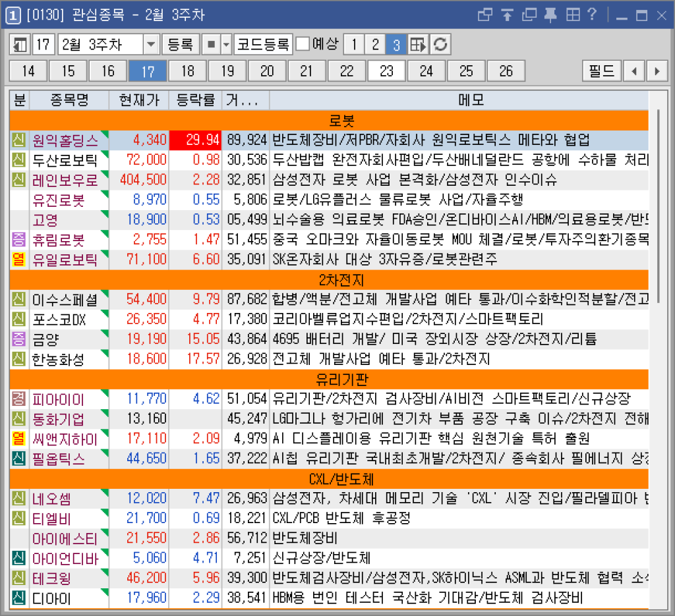
Task: Click the up-arrow keep-on-top icon in title bar
Action: [507, 15]
